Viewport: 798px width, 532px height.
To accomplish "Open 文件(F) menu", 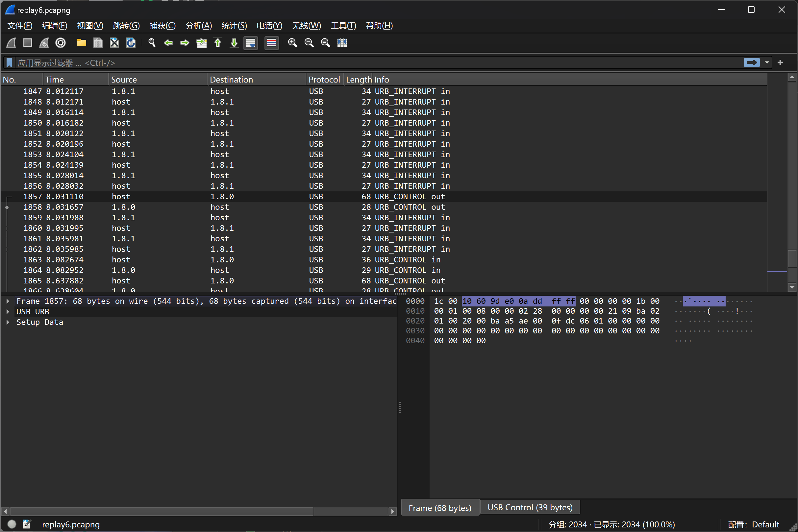I will [20, 26].
